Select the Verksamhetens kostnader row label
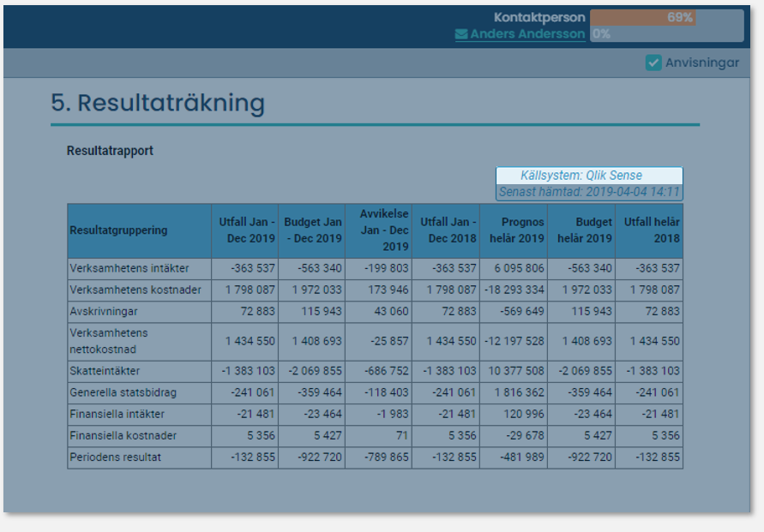Image resolution: width=764 pixels, height=532 pixels. (135, 290)
